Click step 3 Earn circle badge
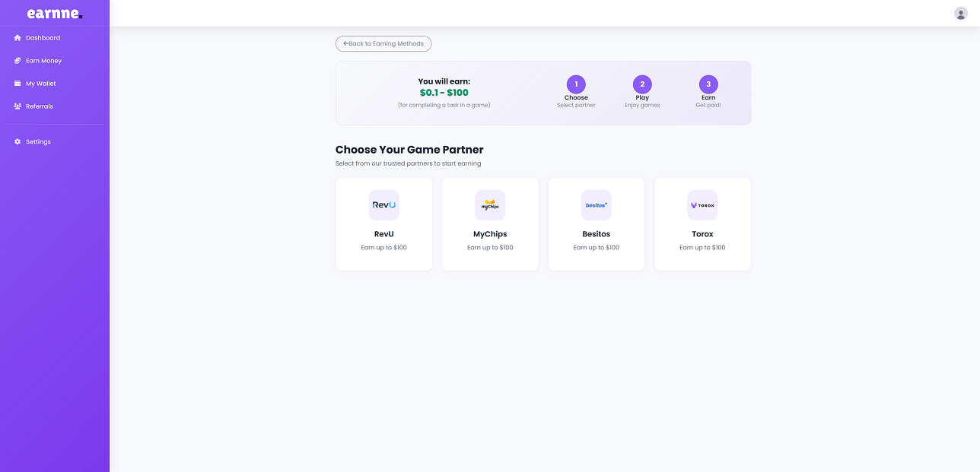This screenshot has height=472, width=980. [708, 84]
